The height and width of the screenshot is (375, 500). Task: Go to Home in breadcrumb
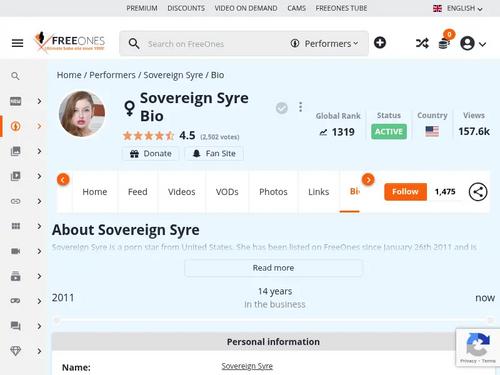(x=69, y=75)
